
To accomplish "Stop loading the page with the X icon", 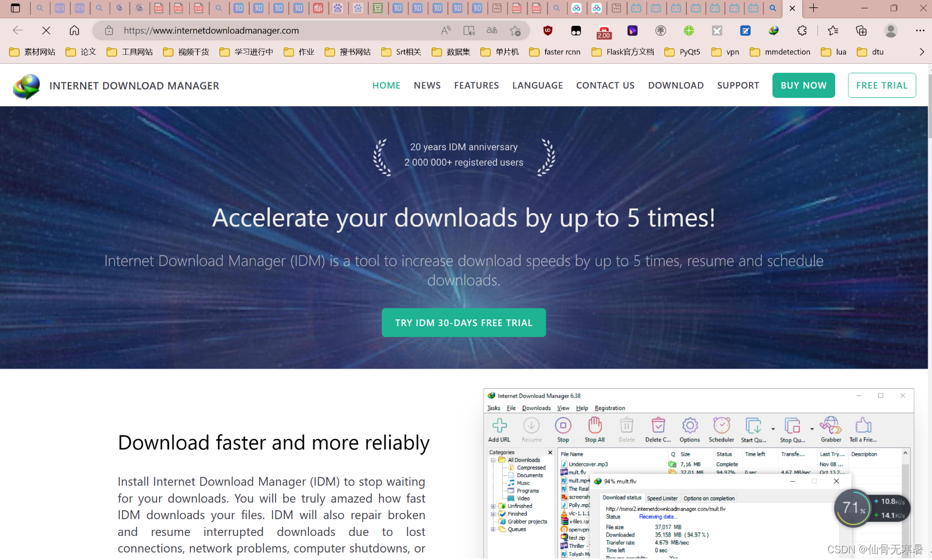I will click(46, 30).
